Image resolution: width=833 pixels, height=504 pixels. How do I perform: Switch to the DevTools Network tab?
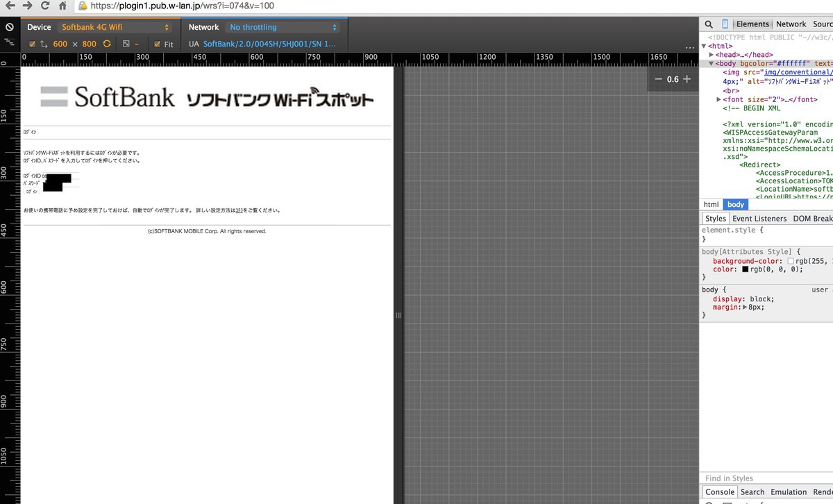pyautogui.click(x=791, y=24)
